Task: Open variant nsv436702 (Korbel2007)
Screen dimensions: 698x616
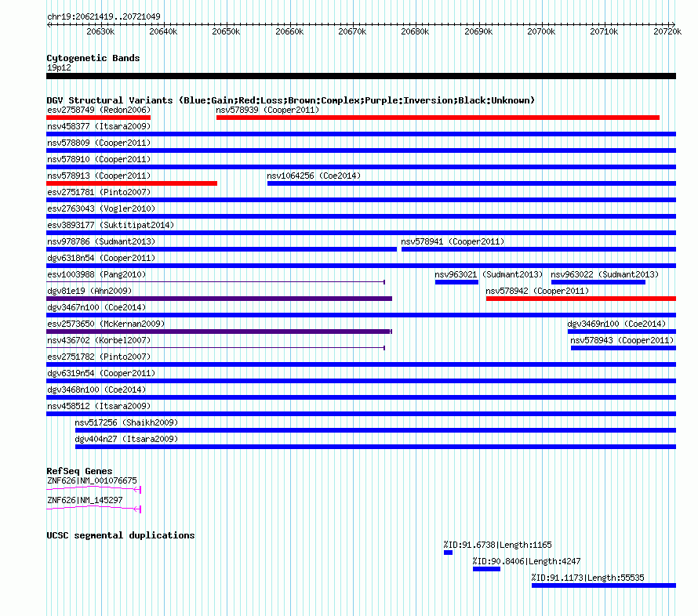Action: click(x=99, y=340)
